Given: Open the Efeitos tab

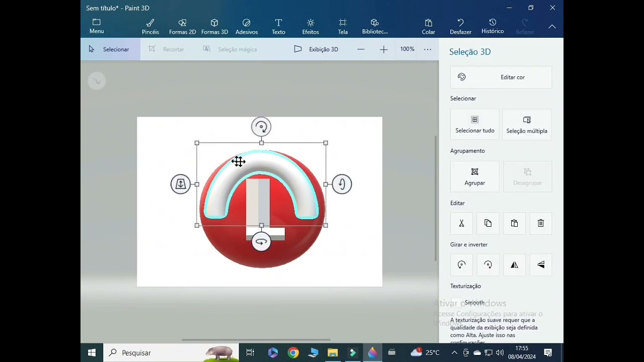Looking at the screenshot, I should pyautogui.click(x=310, y=26).
